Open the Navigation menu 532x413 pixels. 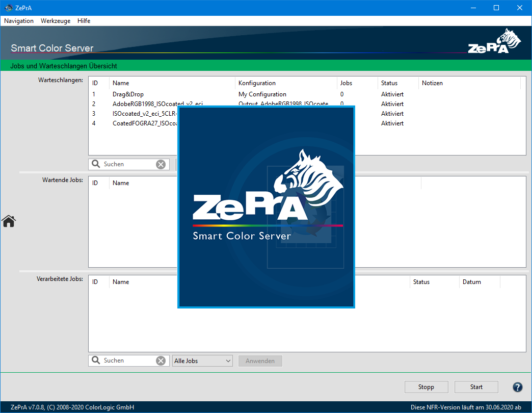pyautogui.click(x=19, y=21)
